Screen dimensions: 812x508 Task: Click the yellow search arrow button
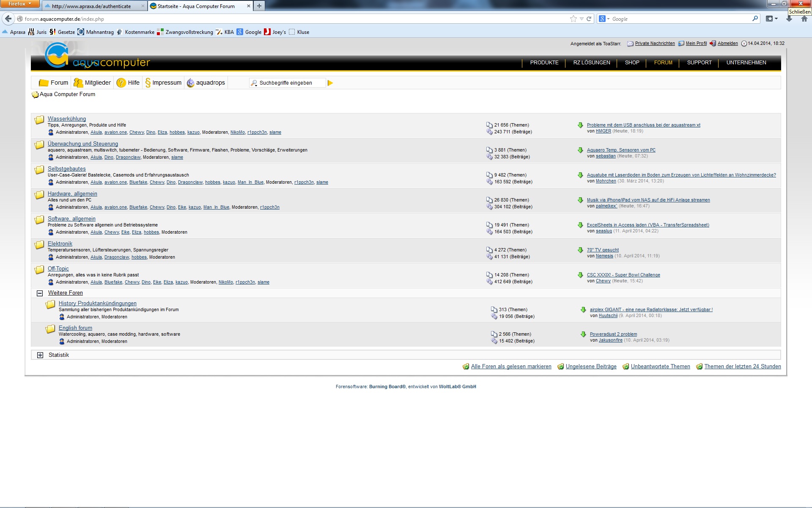tap(330, 83)
